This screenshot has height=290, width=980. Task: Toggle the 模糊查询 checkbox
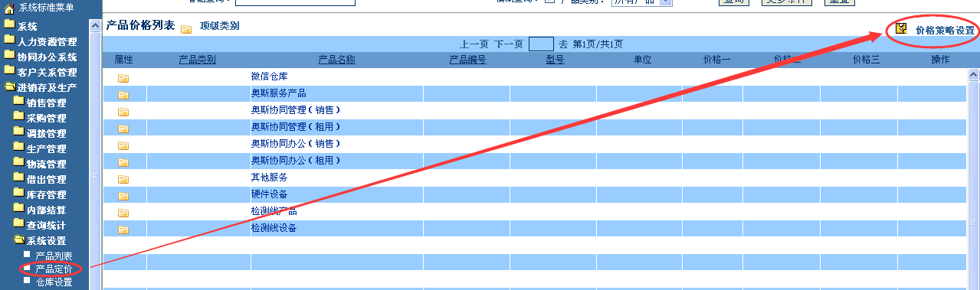click(549, 2)
